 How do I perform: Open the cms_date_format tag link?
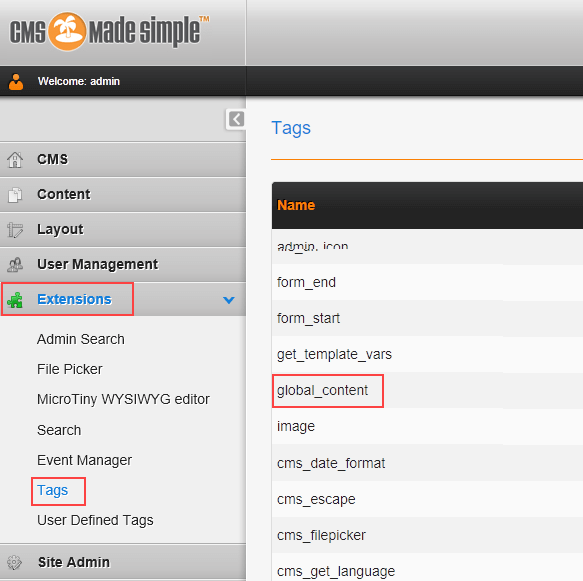pyautogui.click(x=331, y=464)
